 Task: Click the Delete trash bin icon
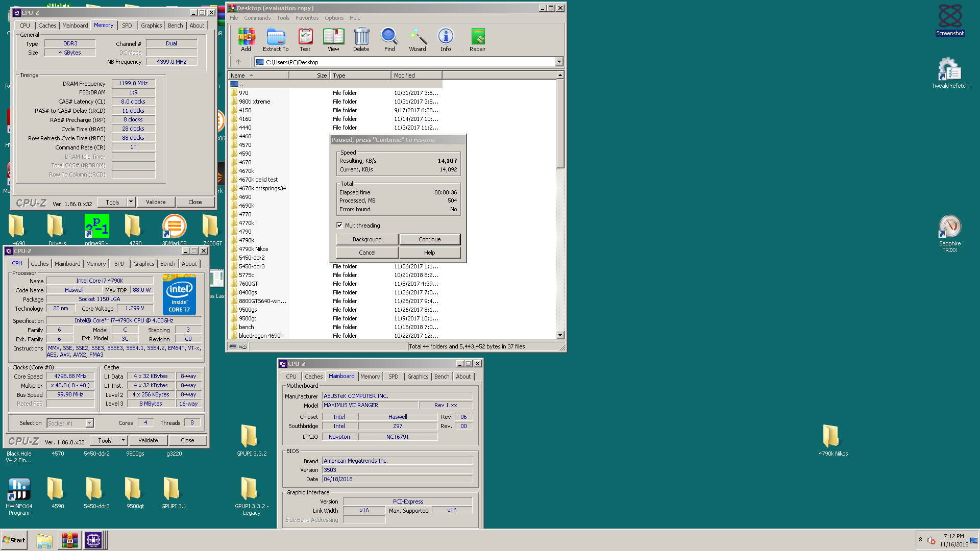click(x=361, y=40)
